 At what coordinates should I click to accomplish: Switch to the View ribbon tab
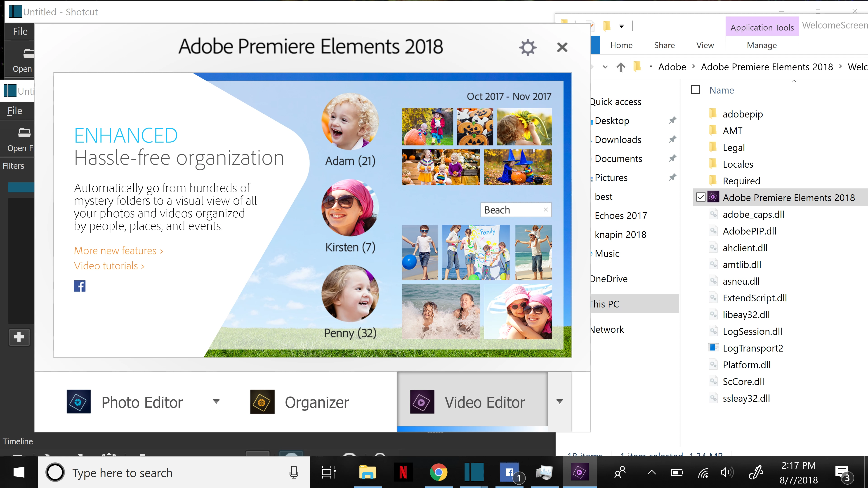click(705, 45)
